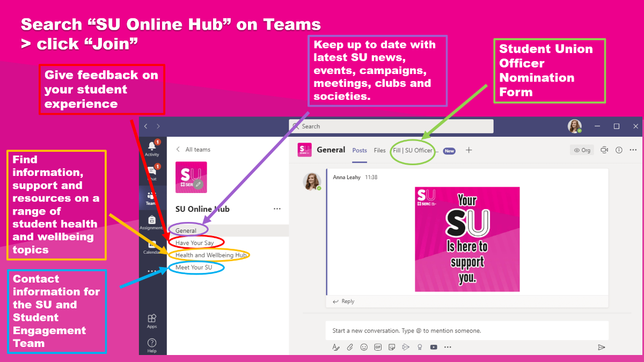Select the Have Your Say channel
Viewport: 644px width, 362px height.
coord(194,243)
